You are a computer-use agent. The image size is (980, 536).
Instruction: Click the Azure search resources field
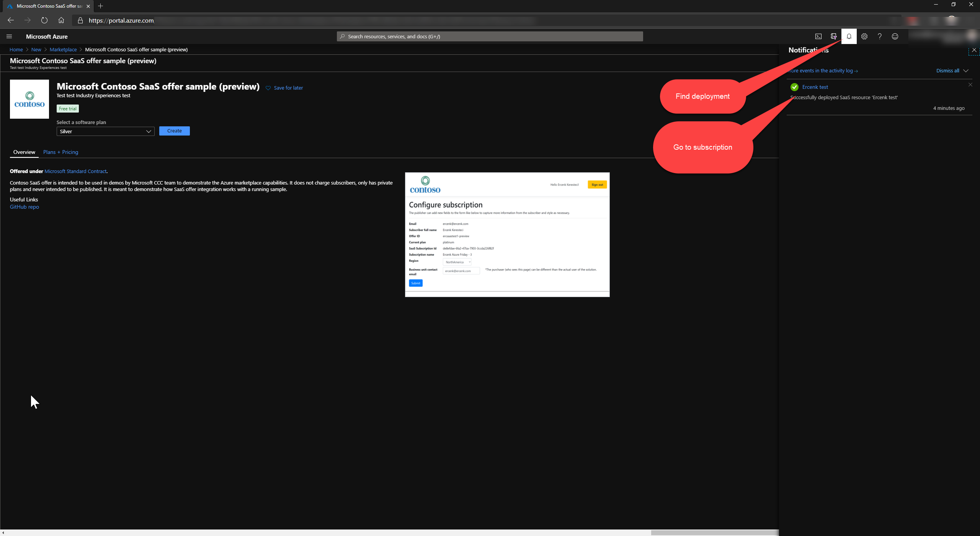490,36
